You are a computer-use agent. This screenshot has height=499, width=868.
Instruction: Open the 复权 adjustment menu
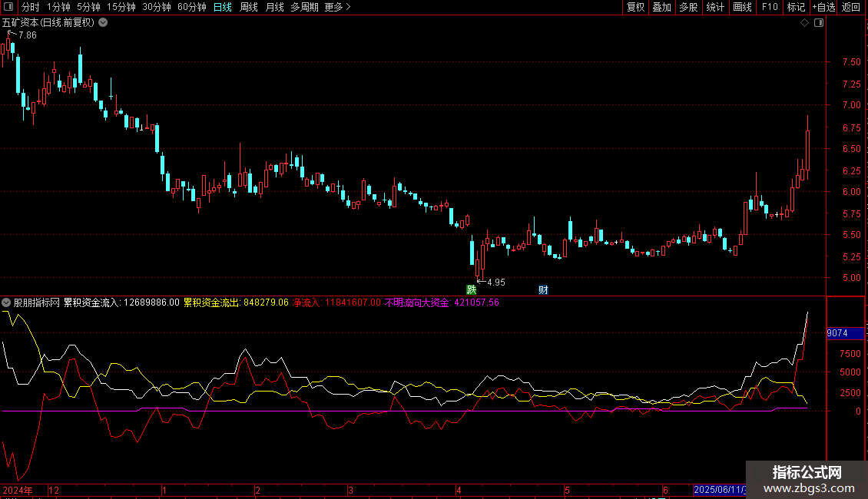(635, 7)
